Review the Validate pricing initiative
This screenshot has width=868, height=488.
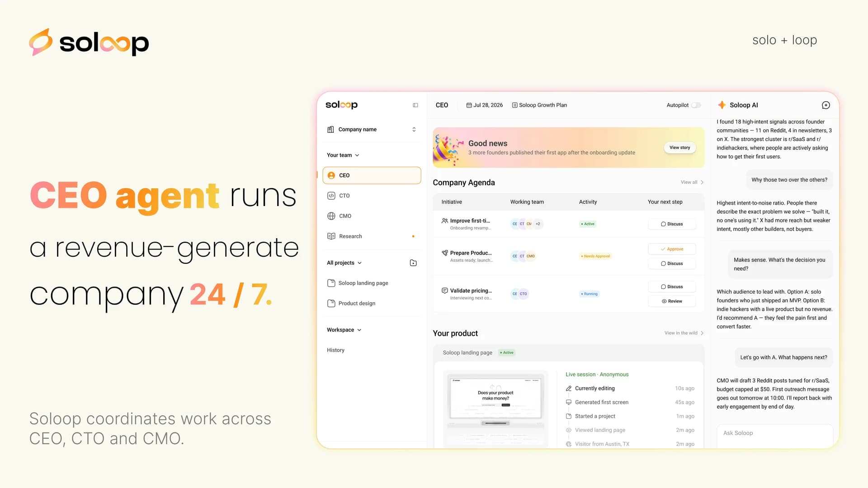(671, 301)
